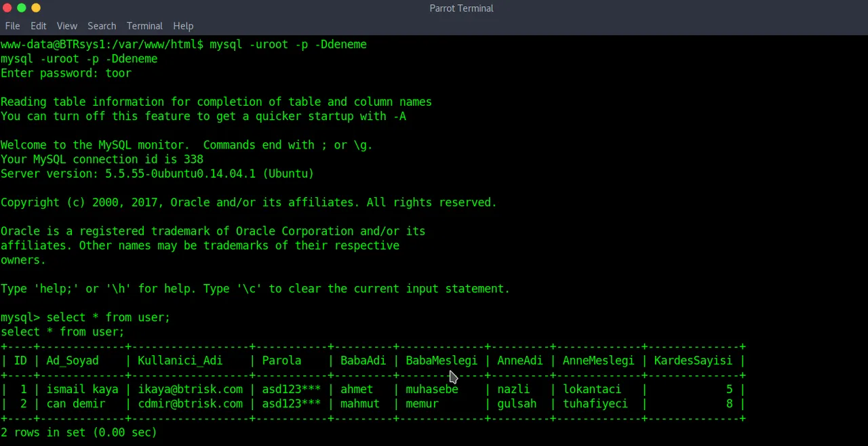Open the File menu
The width and height of the screenshot is (868, 446).
tap(12, 26)
